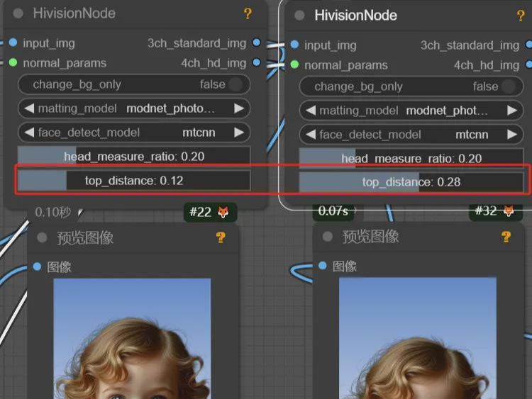Select next face_detect_model on right node

point(511,135)
